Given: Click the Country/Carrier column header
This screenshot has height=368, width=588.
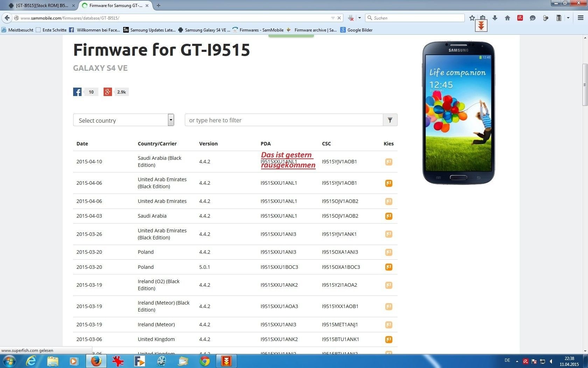Looking at the screenshot, I should pyautogui.click(x=157, y=144).
